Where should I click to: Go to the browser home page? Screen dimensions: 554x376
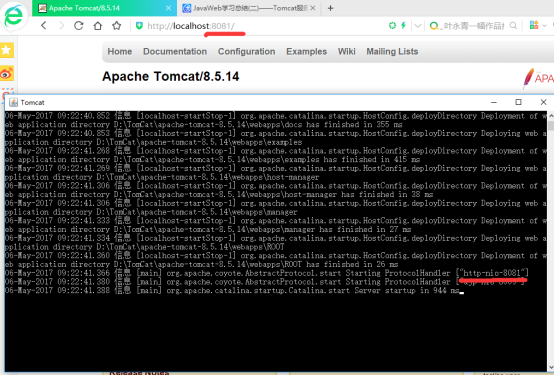98,25
